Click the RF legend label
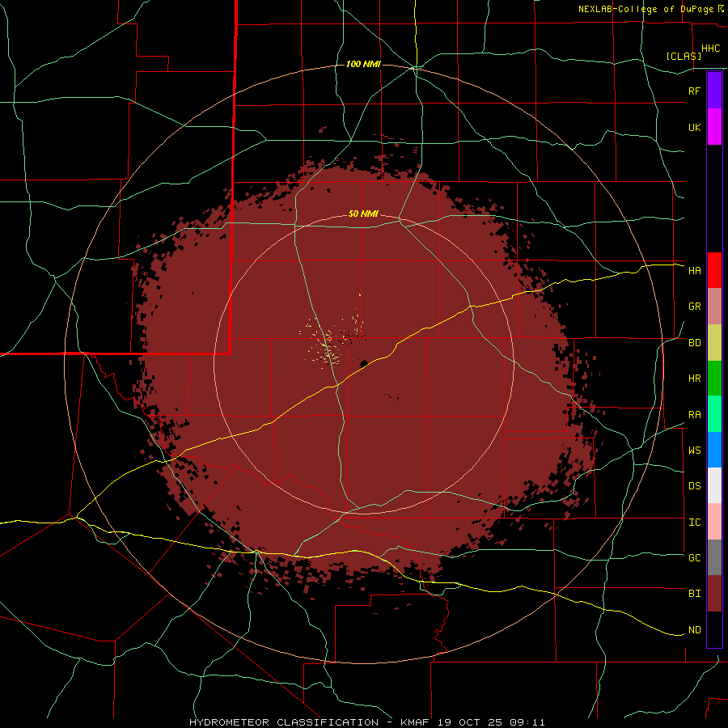 pyautogui.click(x=694, y=91)
